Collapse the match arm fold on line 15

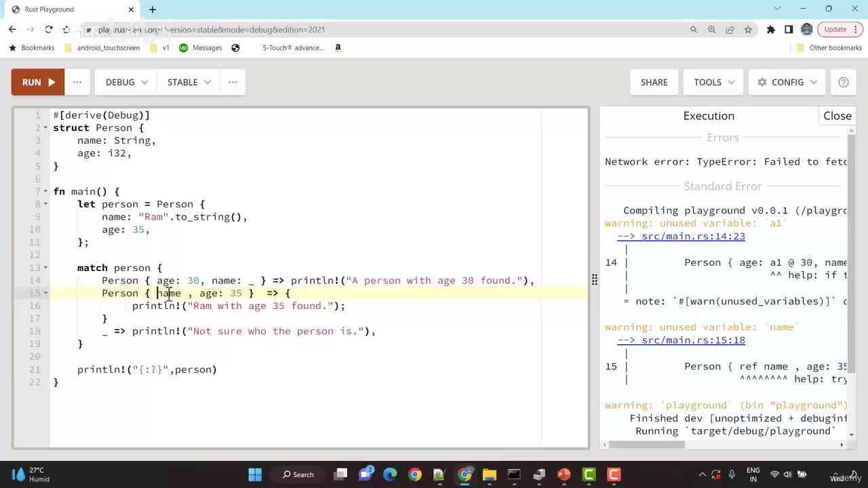click(x=45, y=293)
